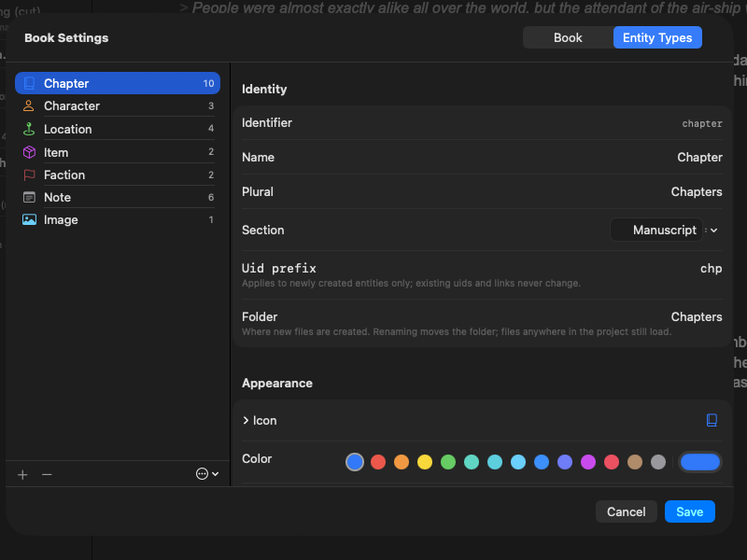
Task: Edit the Plural field value Chapters
Action: [697, 192]
